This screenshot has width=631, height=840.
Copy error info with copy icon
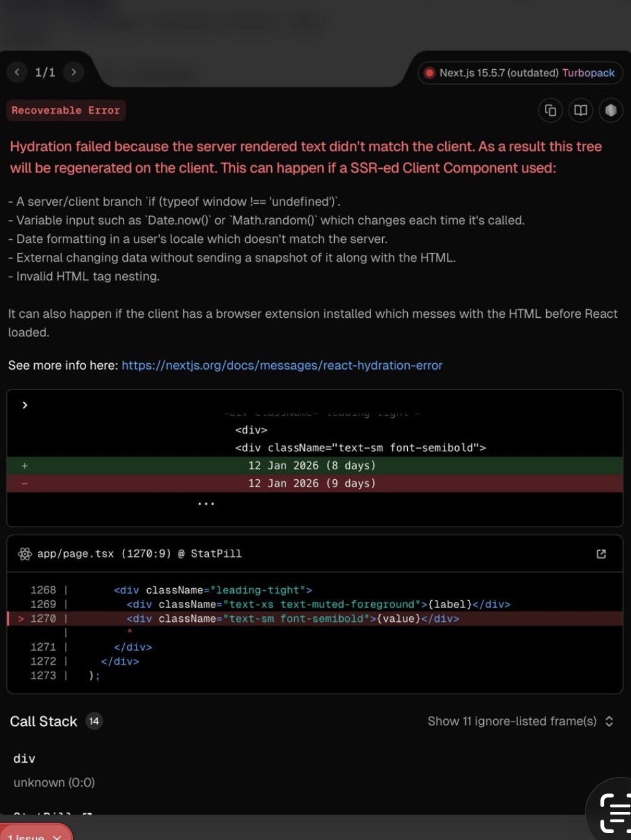pyautogui.click(x=550, y=110)
